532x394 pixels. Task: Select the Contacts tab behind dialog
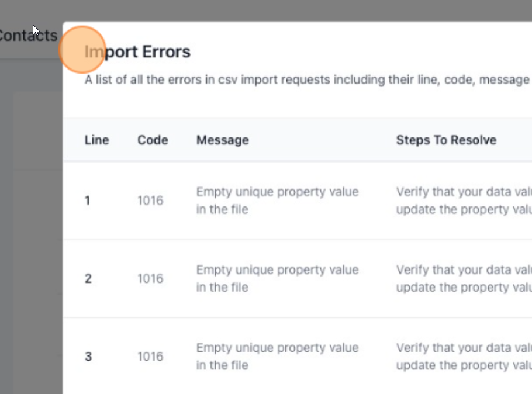pyautogui.click(x=29, y=36)
